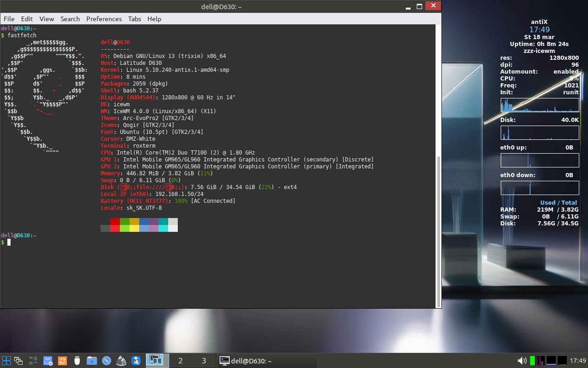Launch the orange updates icon
Viewport: 588px width, 368px height.
coord(62,361)
